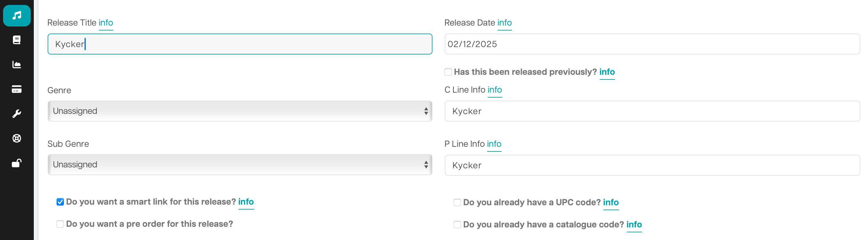The height and width of the screenshot is (240, 868).
Task: Open the payments card icon in sidebar
Action: (x=17, y=89)
